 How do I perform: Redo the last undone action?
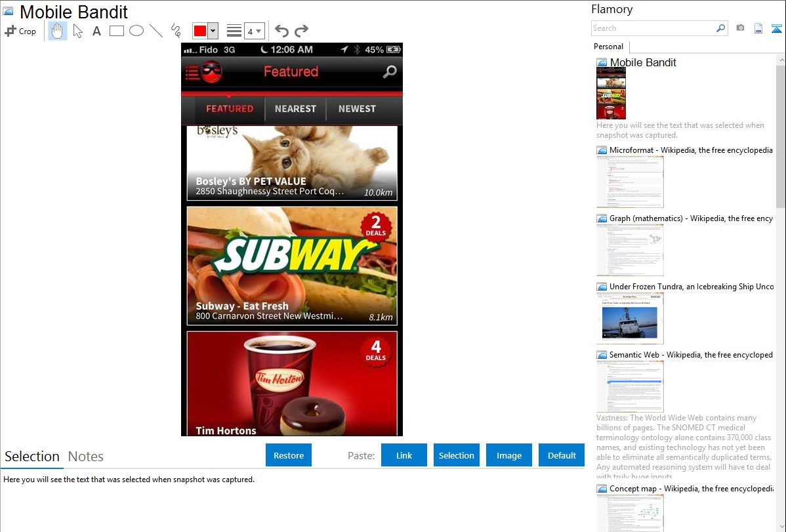301,31
